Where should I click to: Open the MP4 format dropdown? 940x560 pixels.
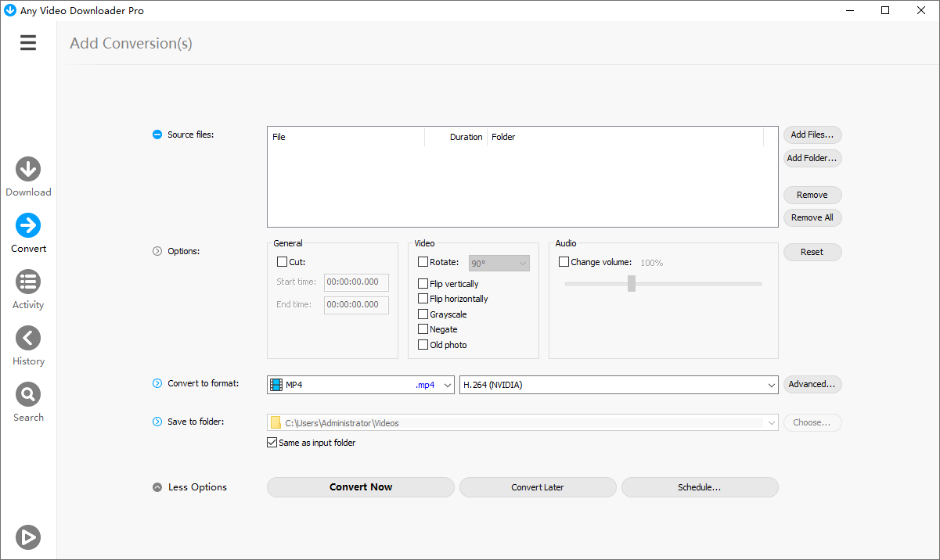(360, 385)
